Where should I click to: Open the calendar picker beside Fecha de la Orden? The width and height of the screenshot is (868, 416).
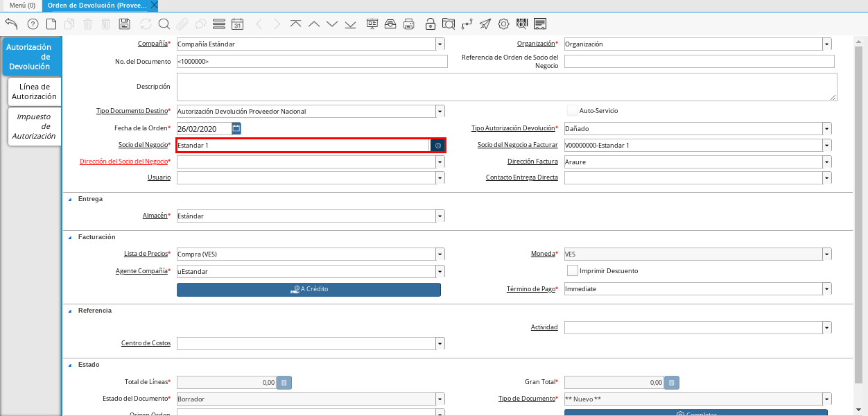coord(236,128)
